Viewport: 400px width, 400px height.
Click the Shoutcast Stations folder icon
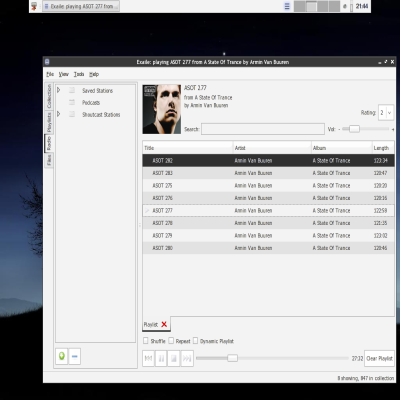coord(72,114)
